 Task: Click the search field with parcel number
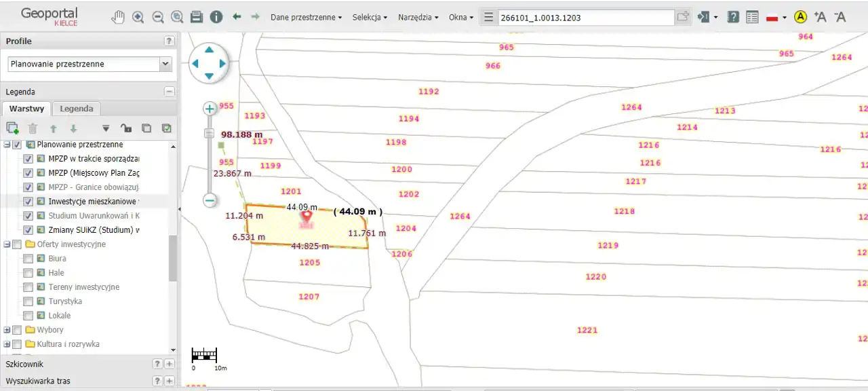click(586, 17)
